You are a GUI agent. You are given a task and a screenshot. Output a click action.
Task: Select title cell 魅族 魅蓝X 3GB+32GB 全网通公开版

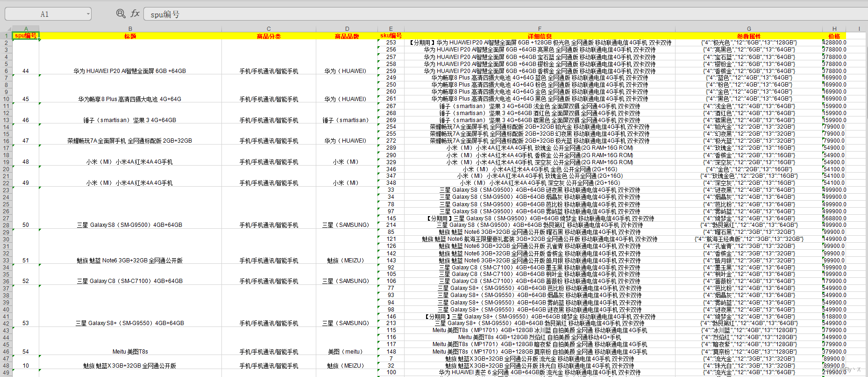130,362
